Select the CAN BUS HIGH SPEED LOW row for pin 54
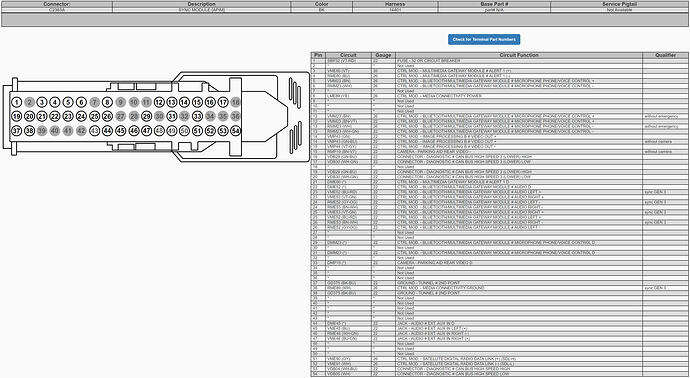The image size is (690, 378). pyautogui.click(x=499, y=374)
